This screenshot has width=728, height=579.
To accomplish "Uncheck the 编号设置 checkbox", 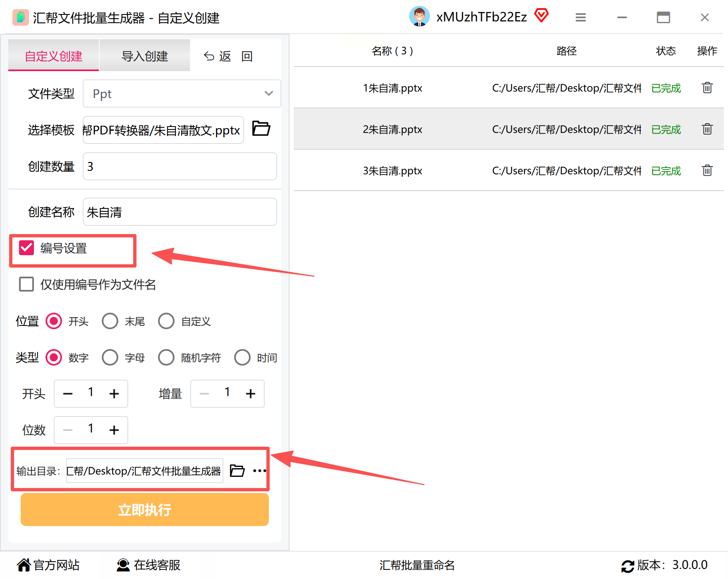I will [26, 248].
